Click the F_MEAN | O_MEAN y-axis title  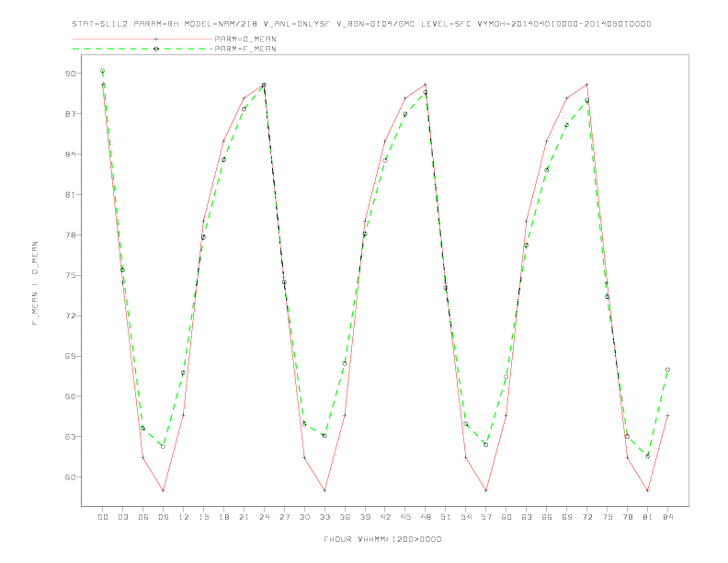point(35,283)
